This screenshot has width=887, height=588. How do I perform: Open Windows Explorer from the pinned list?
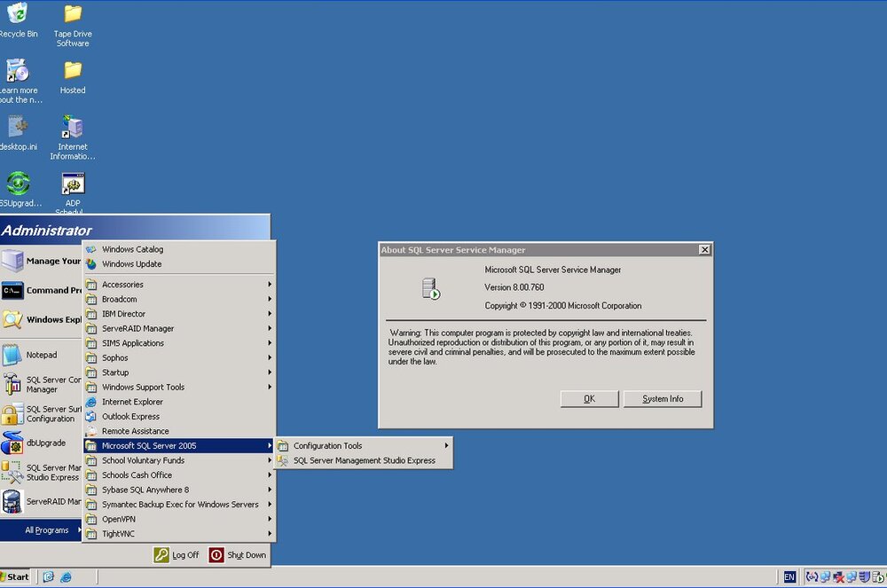point(41,320)
